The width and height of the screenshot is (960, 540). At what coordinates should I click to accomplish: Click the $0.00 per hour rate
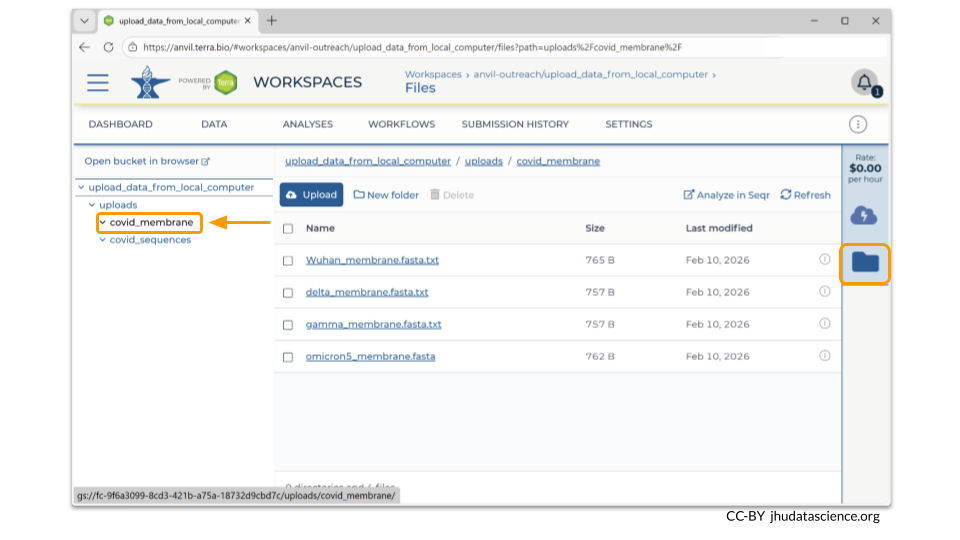click(865, 168)
